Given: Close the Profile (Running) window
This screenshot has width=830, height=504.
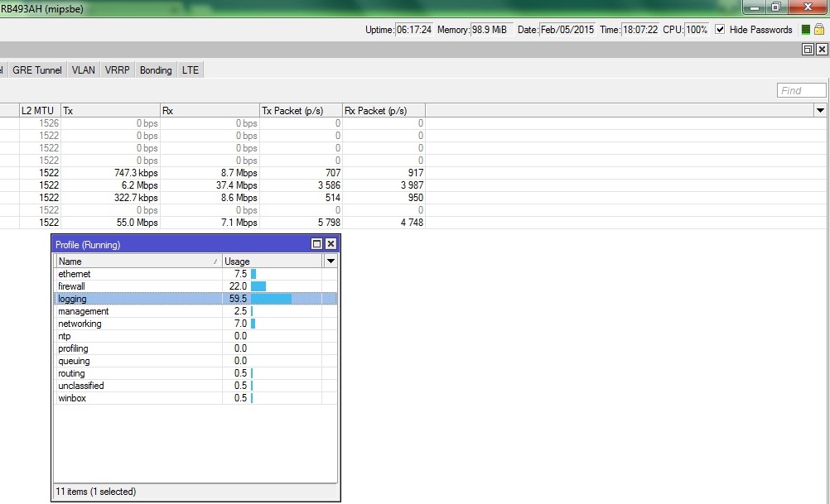Looking at the screenshot, I should coord(331,244).
